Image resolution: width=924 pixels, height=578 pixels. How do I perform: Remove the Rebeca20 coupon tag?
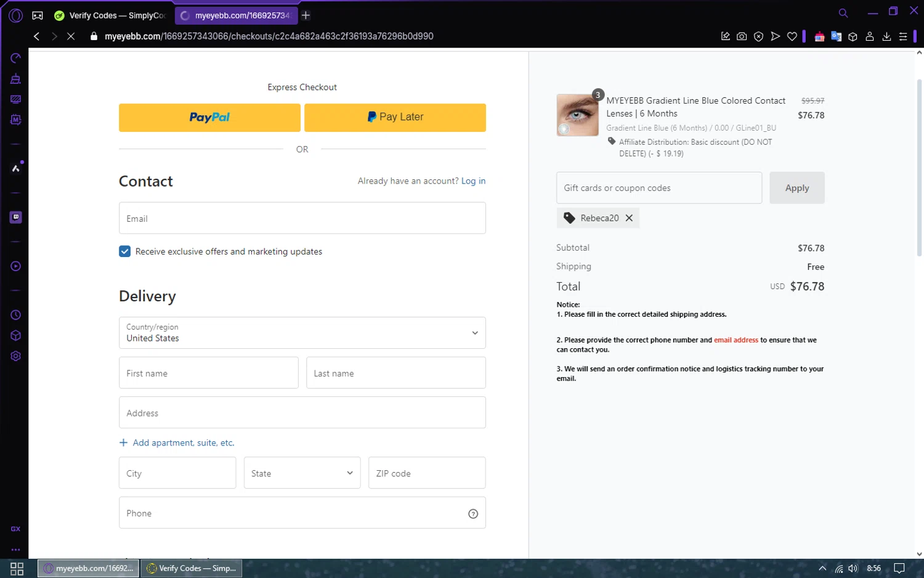[629, 218]
